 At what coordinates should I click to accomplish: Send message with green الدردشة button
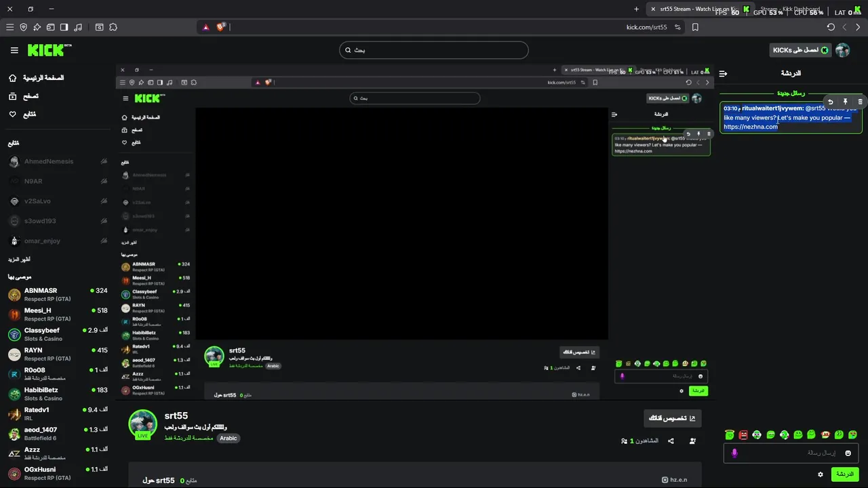coord(845,474)
